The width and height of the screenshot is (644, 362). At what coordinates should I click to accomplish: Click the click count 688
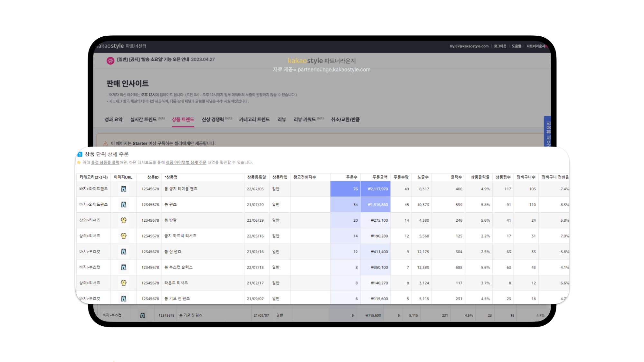tap(459, 267)
